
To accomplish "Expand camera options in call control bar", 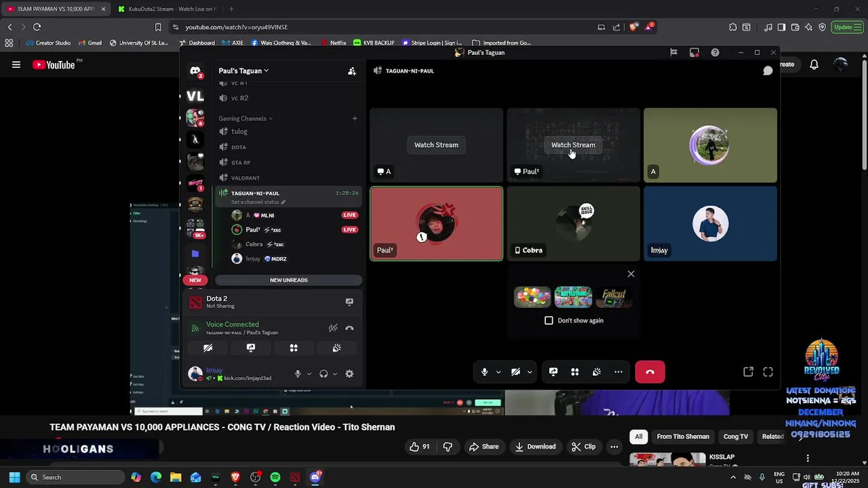I will 530,371.
